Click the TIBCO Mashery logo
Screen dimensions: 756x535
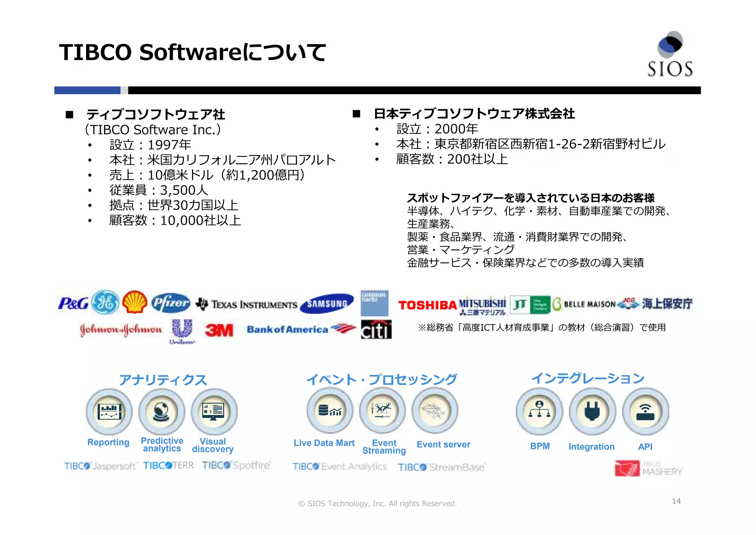pos(649,468)
